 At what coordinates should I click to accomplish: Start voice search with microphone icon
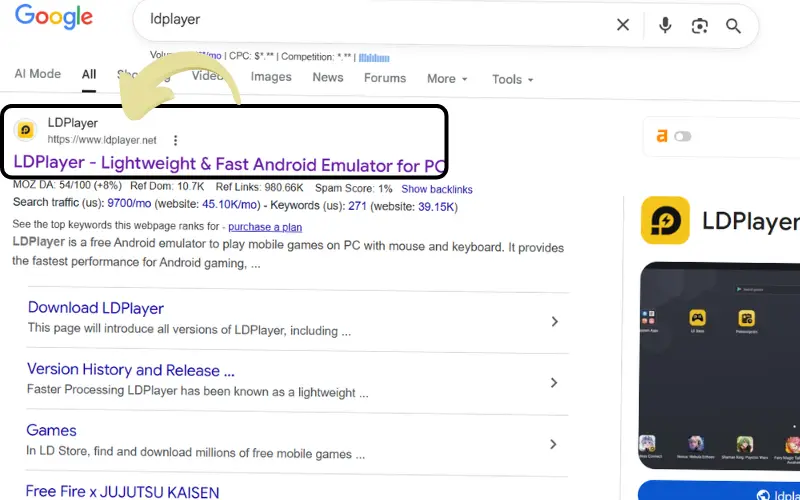point(665,25)
